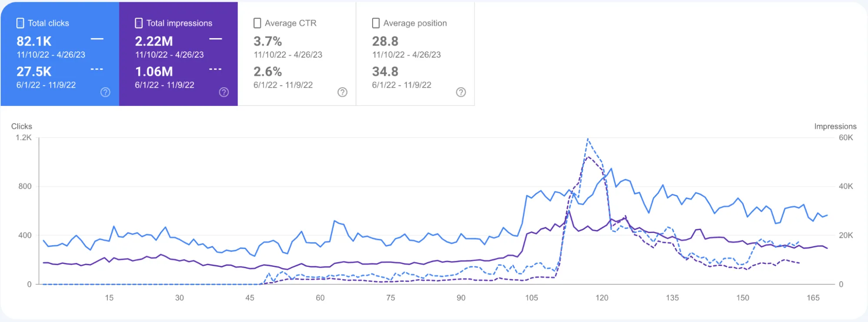The image size is (868, 322).
Task: Enable the Average CTR checkbox
Action: tap(257, 23)
